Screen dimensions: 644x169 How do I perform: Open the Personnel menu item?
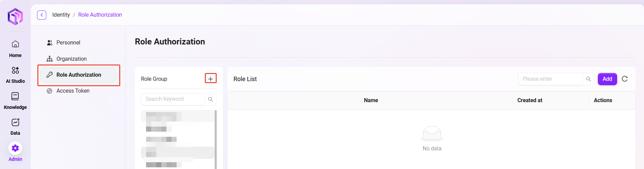tap(68, 43)
